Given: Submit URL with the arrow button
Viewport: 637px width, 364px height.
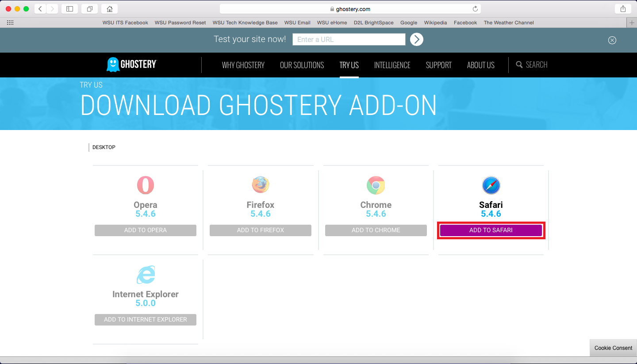Looking at the screenshot, I should point(416,39).
